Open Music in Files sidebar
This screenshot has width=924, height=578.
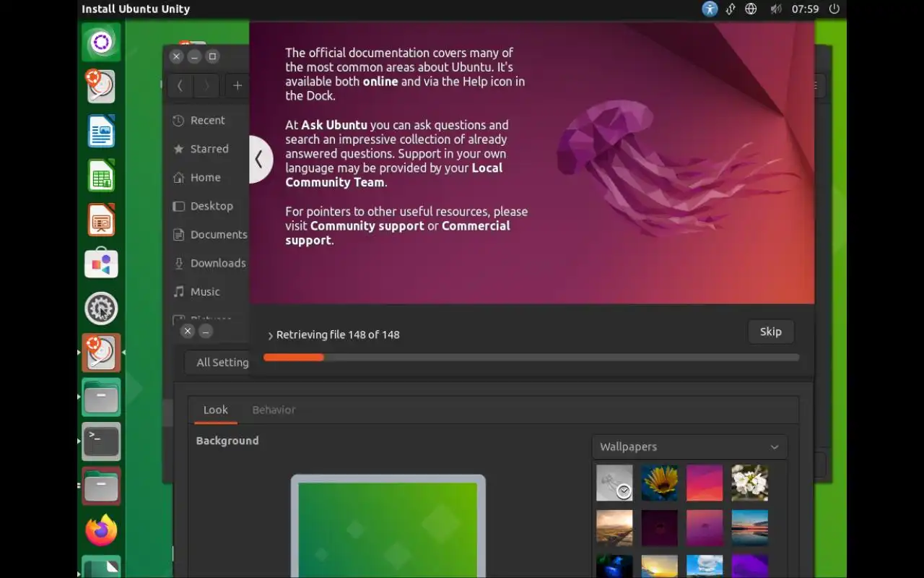point(206,292)
